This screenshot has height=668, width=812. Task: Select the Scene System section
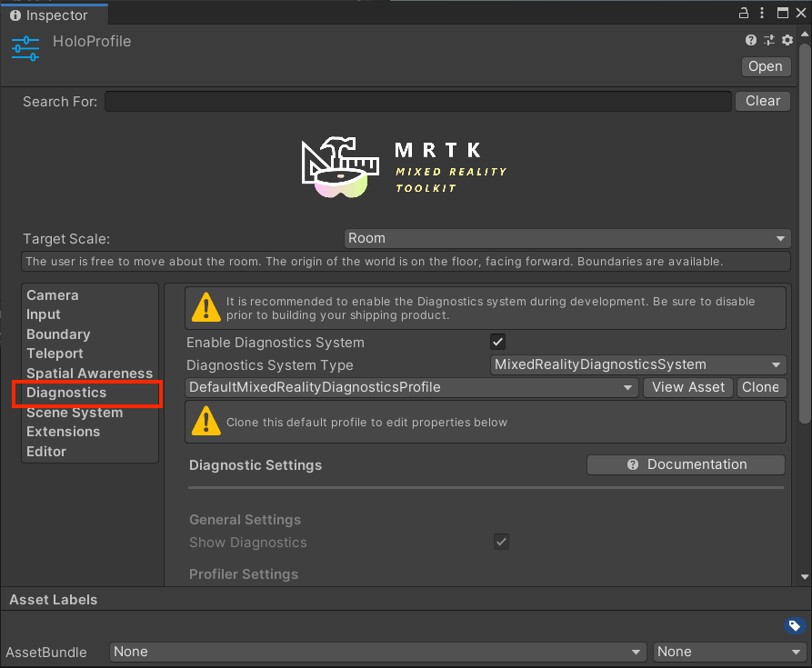[75, 413]
